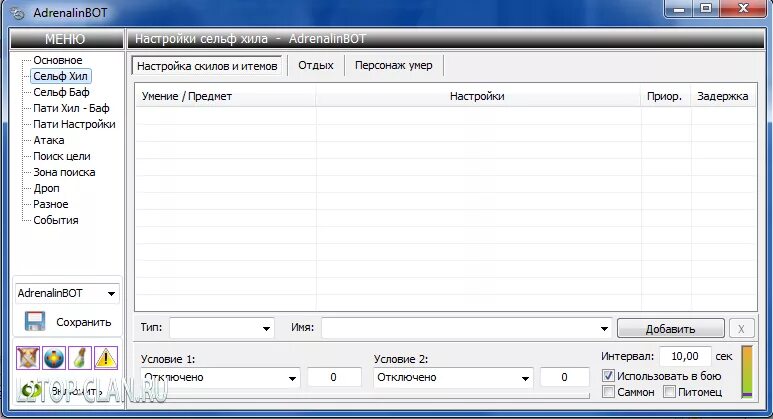Open the Разное section
Viewport: 773px width, 419px height.
50,204
